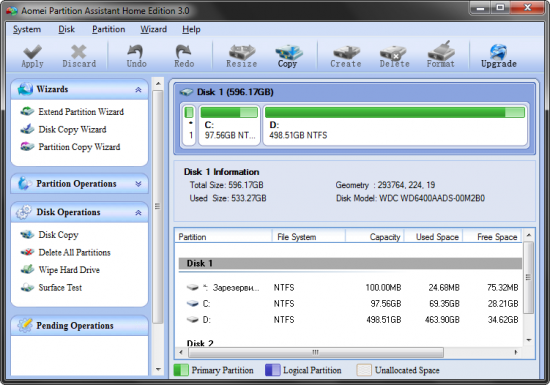Screen dimensions: 550x385
Task: Click the 97.56GB capacity cell
Action: tap(386, 304)
